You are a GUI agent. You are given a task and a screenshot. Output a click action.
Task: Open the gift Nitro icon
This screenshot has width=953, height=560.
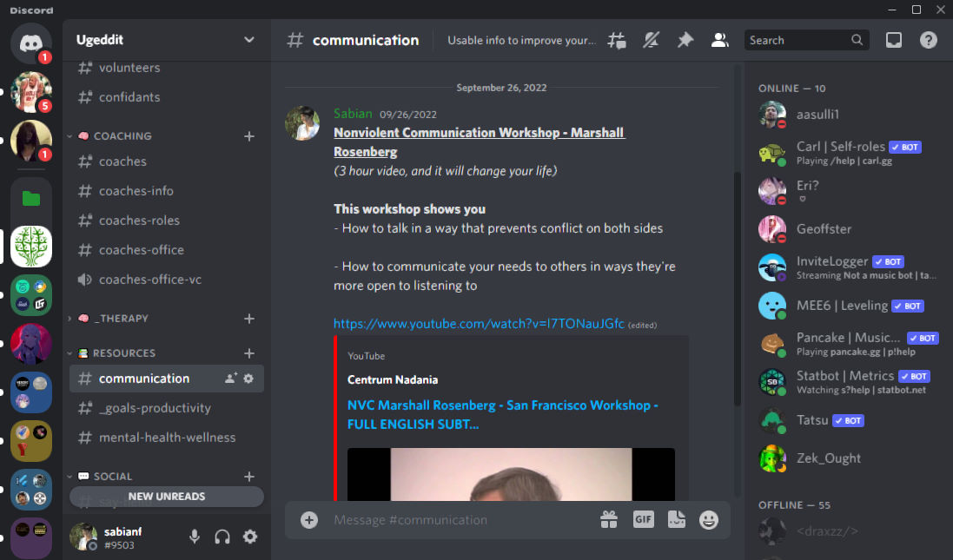(609, 519)
